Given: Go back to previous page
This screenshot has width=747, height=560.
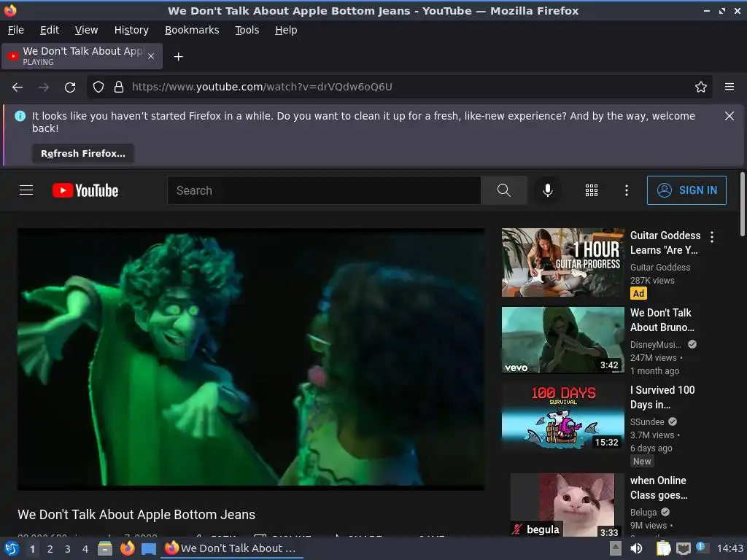Looking at the screenshot, I should pos(18,87).
